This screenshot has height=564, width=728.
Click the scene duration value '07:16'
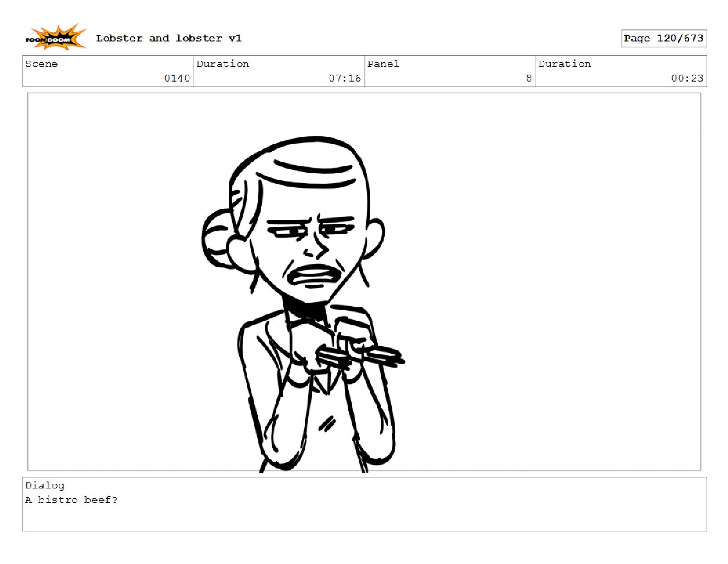pos(345,78)
